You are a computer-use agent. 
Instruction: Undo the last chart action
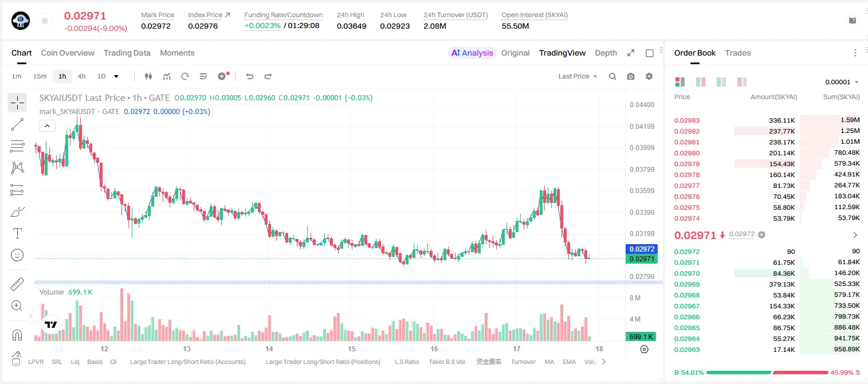249,76
